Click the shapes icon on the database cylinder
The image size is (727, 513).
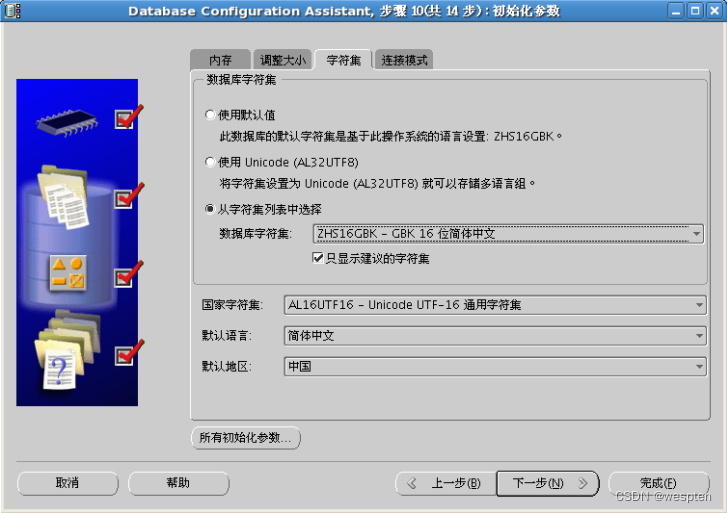coord(68,273)
